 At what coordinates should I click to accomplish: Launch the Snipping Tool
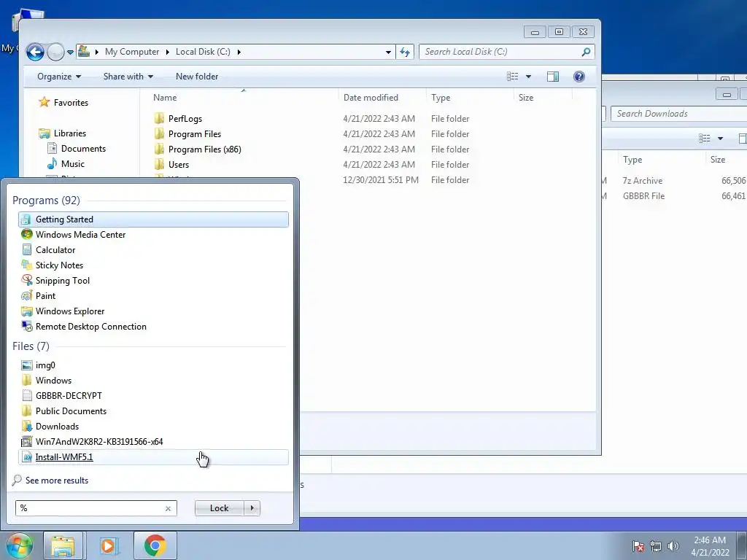click(153, 280)
